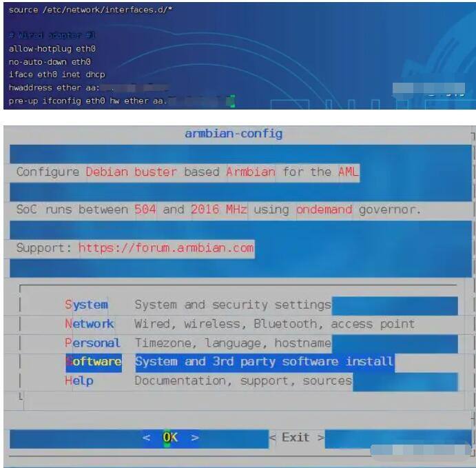The width and height of the screenshot is (476, 468).
Task: Click the 'no-auto-down eth0' line
Action: pyautogui.click(x=50, y=62)
